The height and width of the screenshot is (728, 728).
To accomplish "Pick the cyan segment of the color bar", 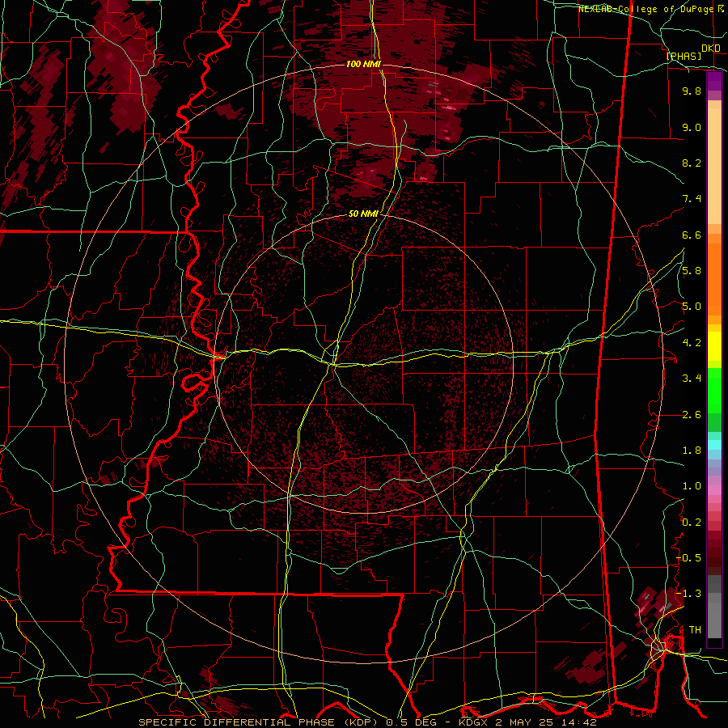I will click(x=714, y=445).
